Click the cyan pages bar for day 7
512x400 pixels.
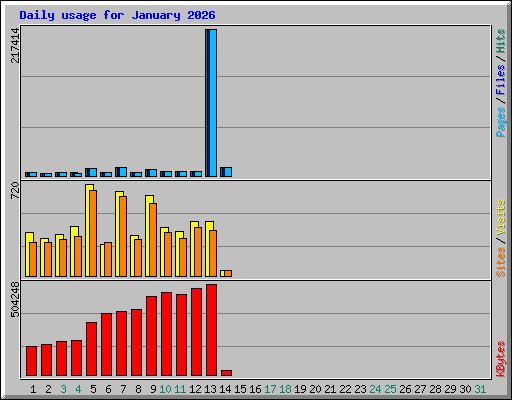123,172
